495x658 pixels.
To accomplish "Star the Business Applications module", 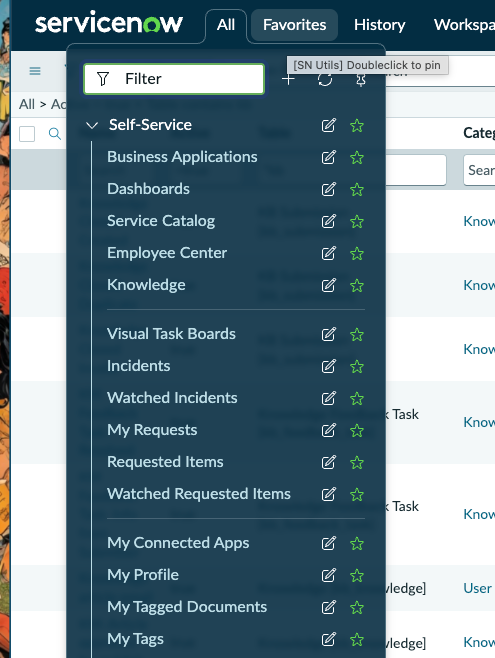I will click(357, 158).
